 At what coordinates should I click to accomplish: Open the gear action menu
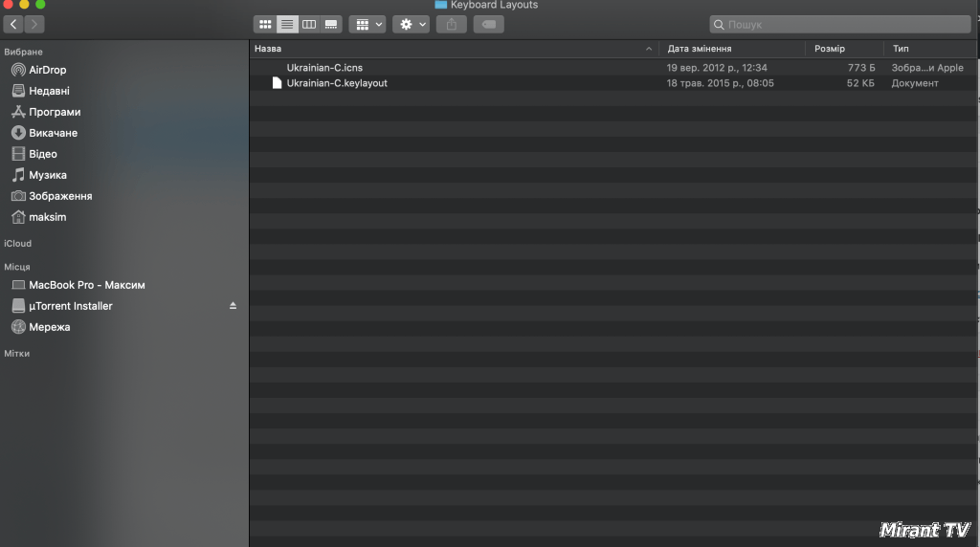[x=412, y=24]
